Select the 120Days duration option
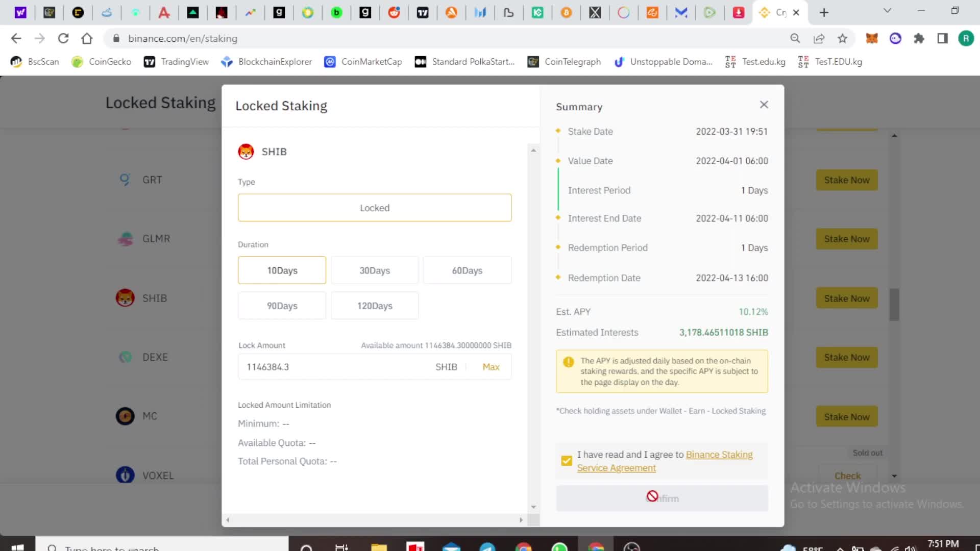Screen dimensions: 980x551 375,306
